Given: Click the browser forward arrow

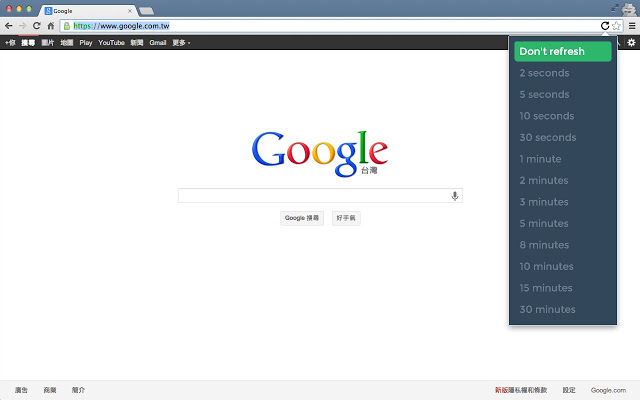Looking at the screenshot, I should coord(22,26).
